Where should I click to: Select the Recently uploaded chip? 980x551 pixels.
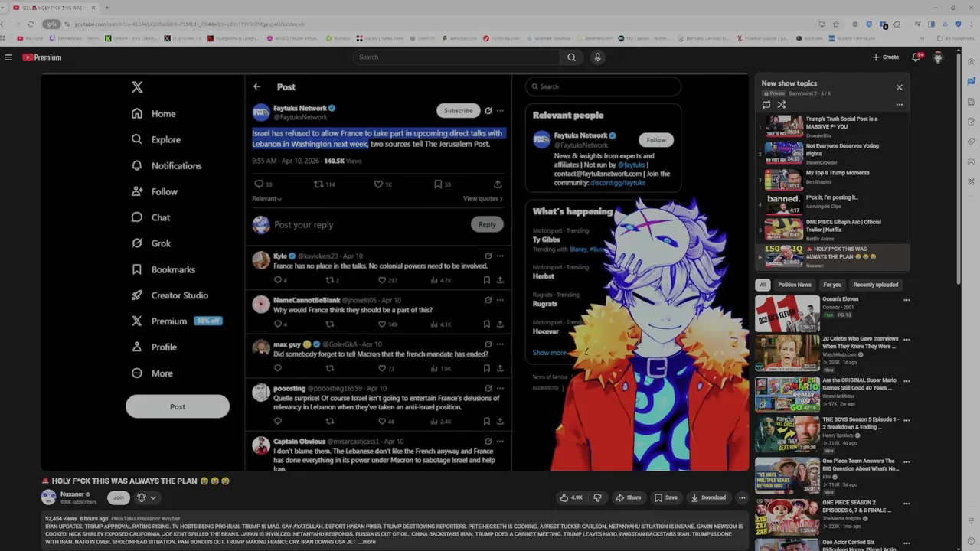[x=876, y=285]
